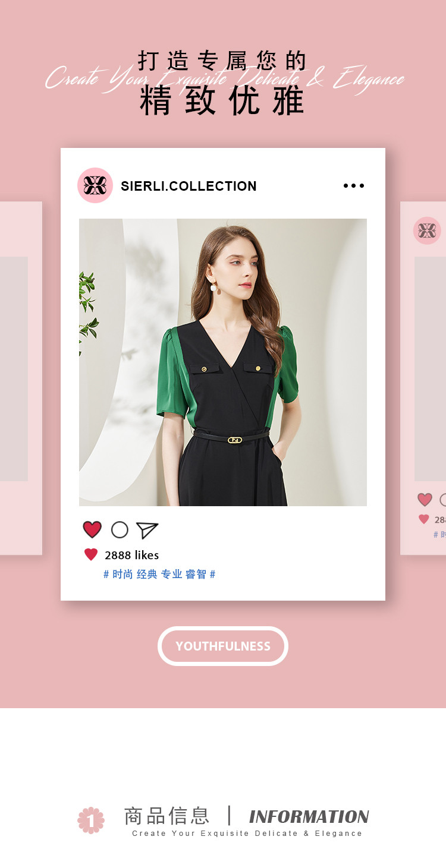Image resolution: width=446 pixels, height=868 pixels.
Task: Click small red heart beside 2888 likes
Action: click(x=91, y=555)
